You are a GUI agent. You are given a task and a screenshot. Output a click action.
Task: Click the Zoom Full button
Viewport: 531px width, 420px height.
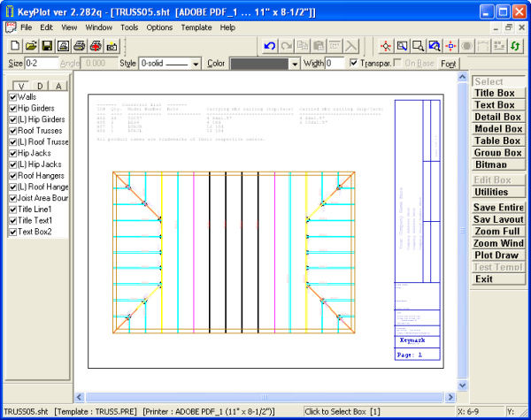tap(496, 231)
